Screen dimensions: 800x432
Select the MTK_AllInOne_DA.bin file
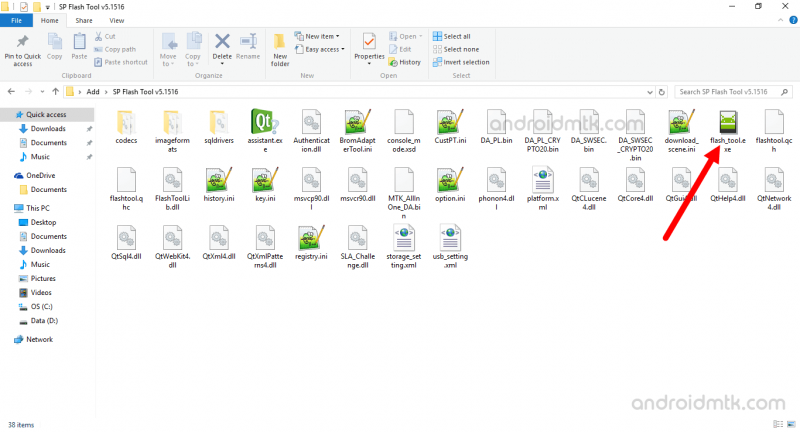click(x=404, y=194)
